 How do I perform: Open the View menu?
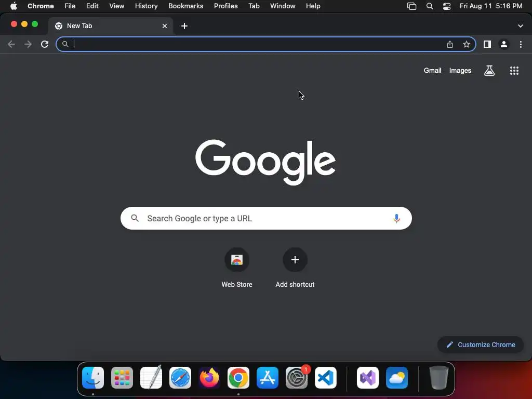[x=116, y=6]
